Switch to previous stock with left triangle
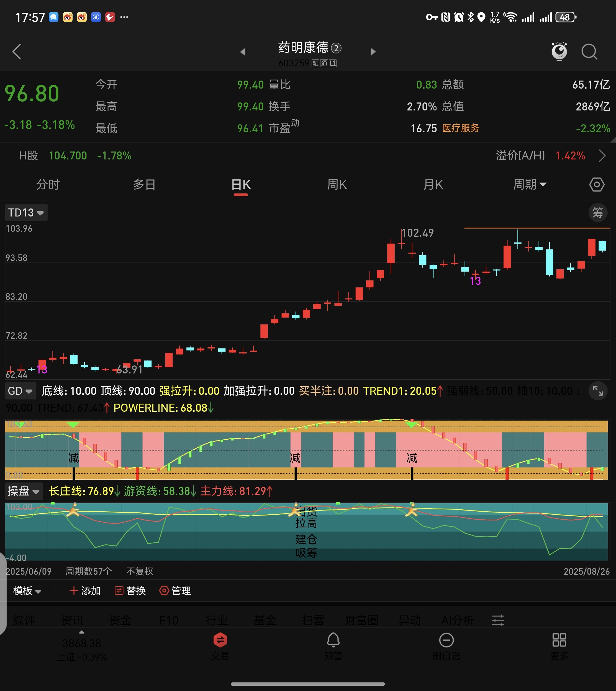The image size is (616, 691). pos(242,52)
